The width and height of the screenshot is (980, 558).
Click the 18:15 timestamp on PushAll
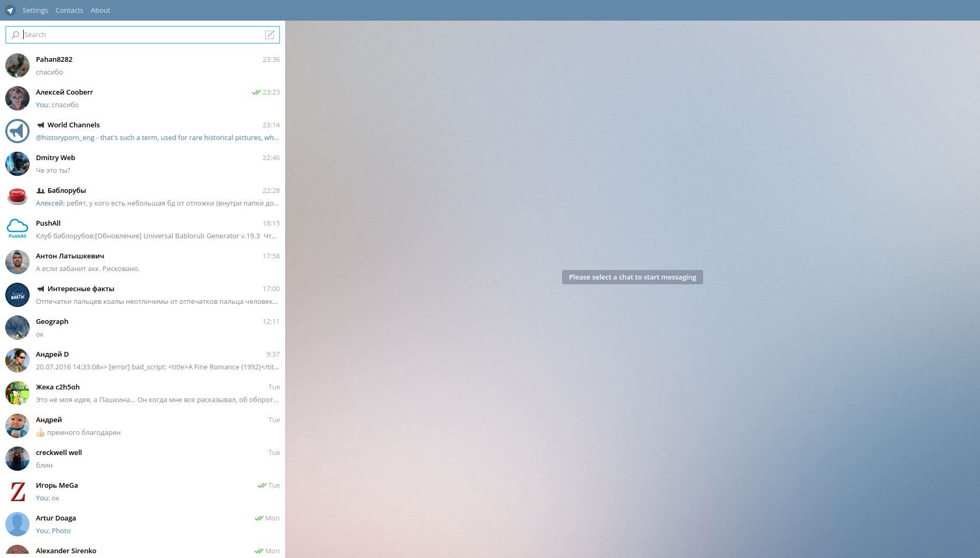271,224
